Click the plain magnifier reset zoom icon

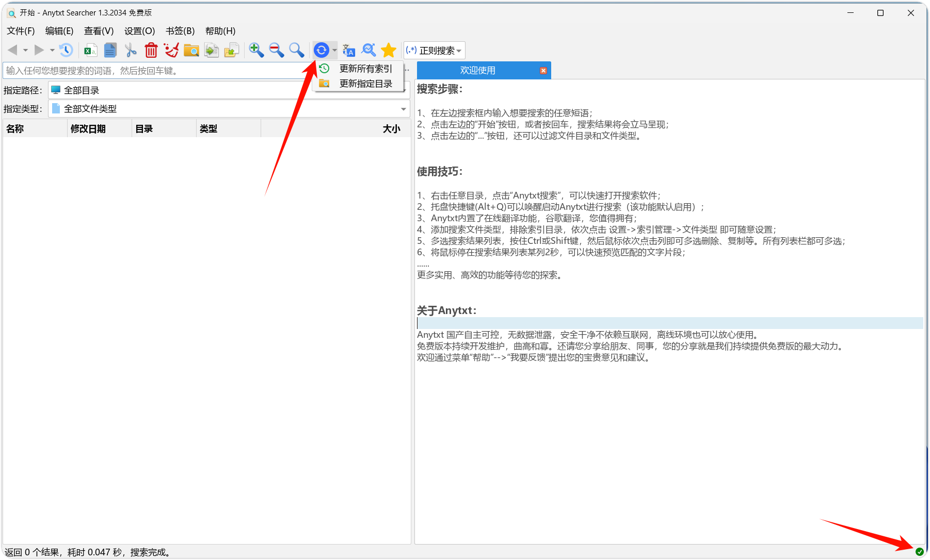[x=296, y=50]
